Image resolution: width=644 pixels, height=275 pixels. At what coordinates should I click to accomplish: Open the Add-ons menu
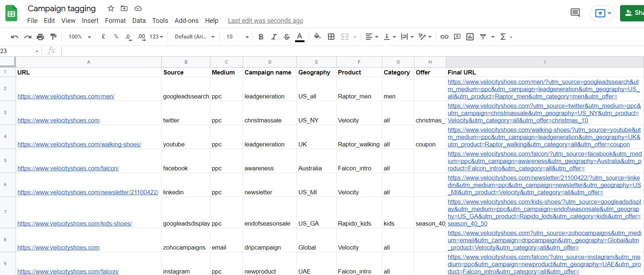186,21
